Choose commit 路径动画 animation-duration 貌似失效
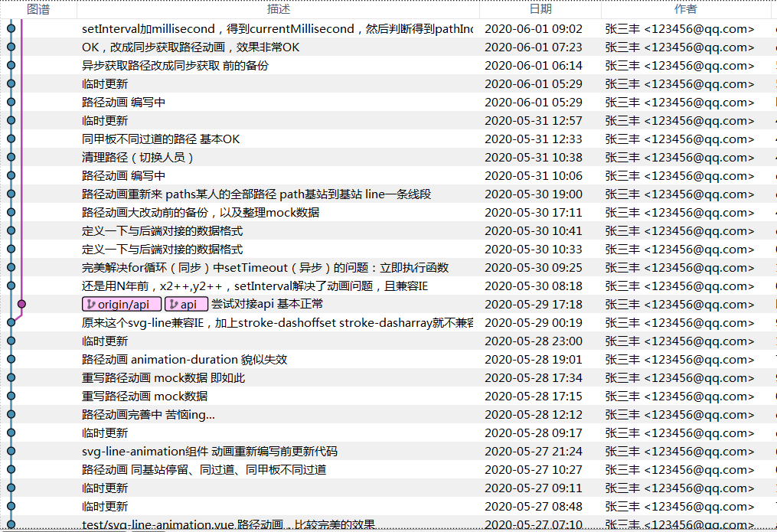The width and height of the screenshot is (777, 532). [x=184, y=359]
